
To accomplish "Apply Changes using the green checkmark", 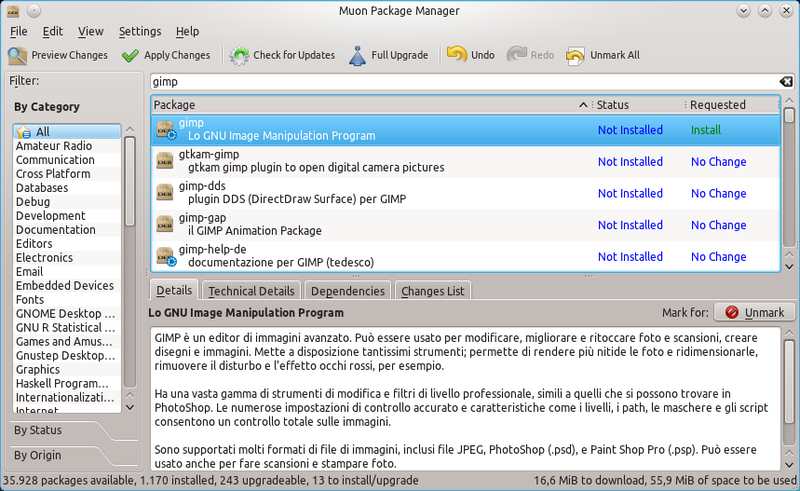I will point(130,55).
